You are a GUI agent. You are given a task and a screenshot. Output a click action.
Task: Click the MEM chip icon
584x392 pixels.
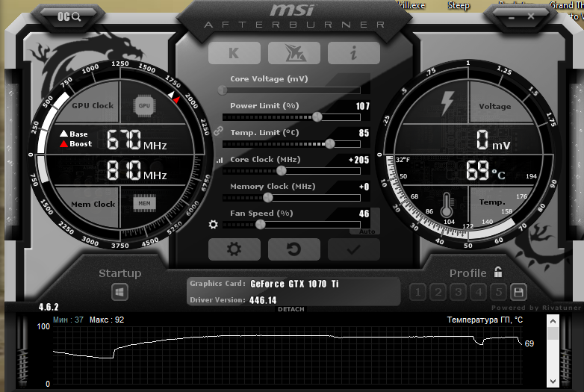pyautogui.click(x=145, y=203)
